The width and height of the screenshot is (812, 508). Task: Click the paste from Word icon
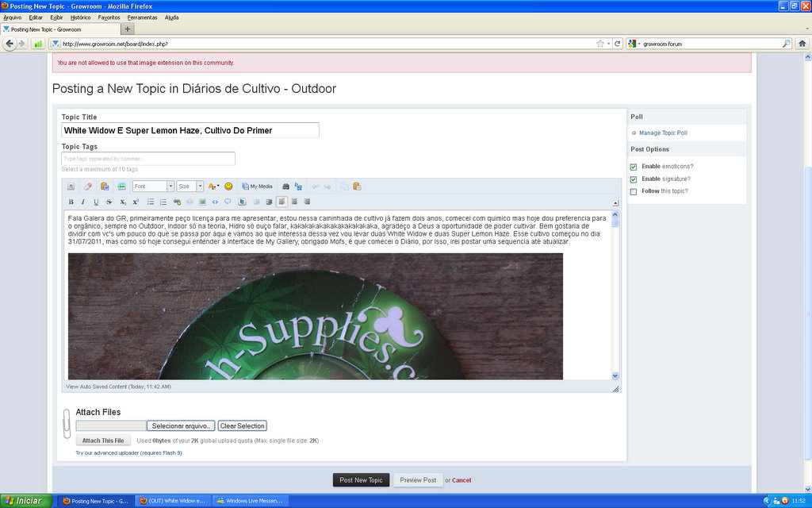click(x=105, y=186)
